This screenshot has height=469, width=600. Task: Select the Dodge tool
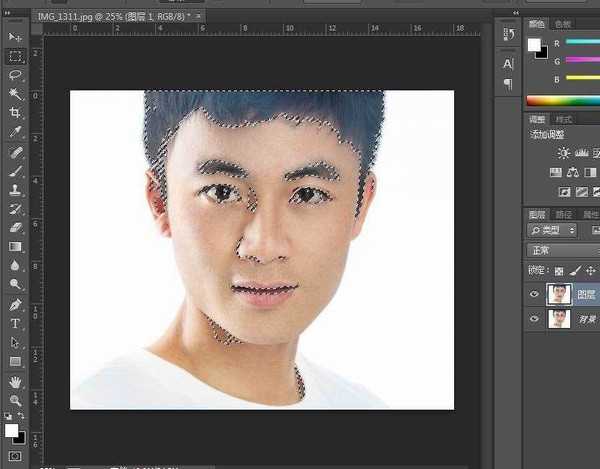tap(15, 284)
